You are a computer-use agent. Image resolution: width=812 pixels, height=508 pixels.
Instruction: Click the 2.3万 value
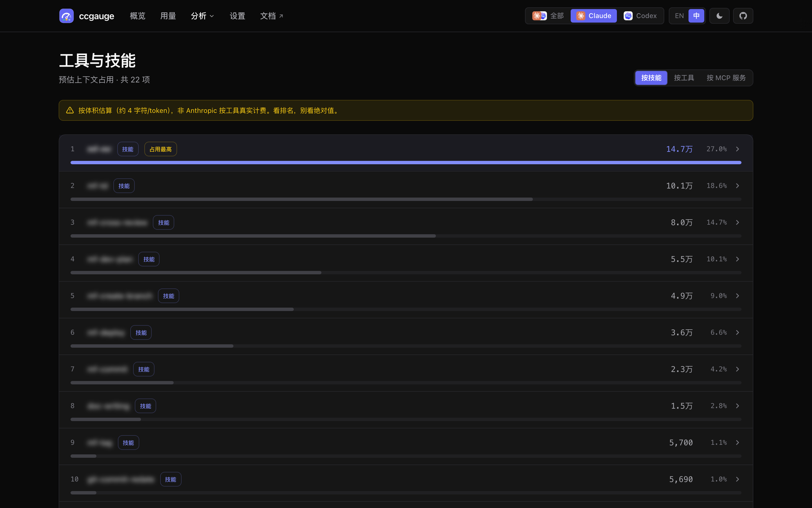[x=681, y=369]
